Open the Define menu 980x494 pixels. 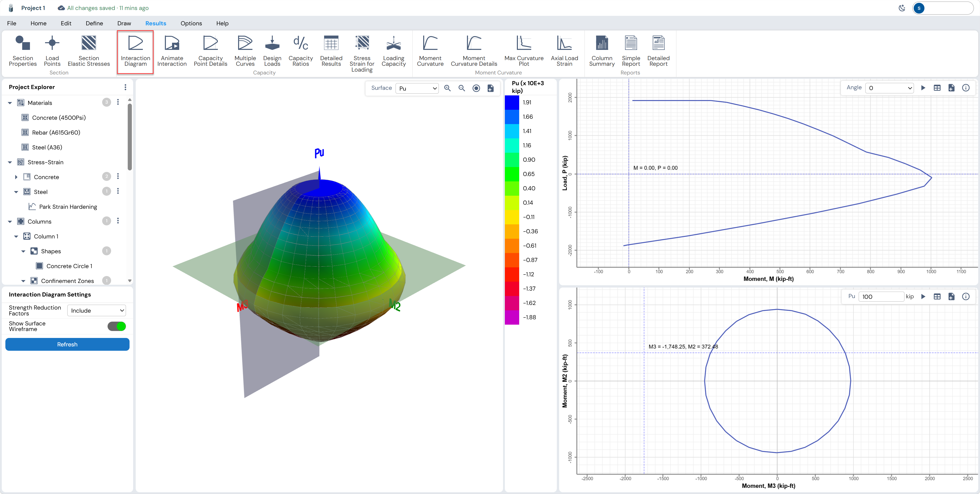coord(94,23)
